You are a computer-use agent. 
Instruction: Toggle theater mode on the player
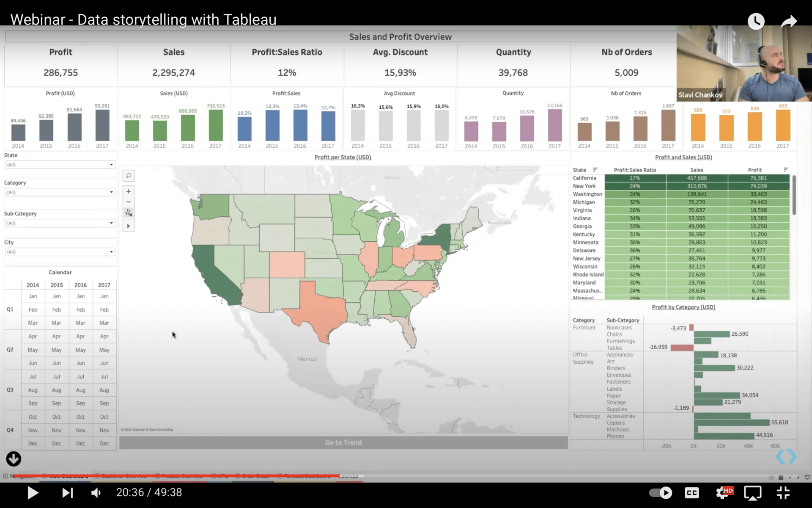pos(783,492)
